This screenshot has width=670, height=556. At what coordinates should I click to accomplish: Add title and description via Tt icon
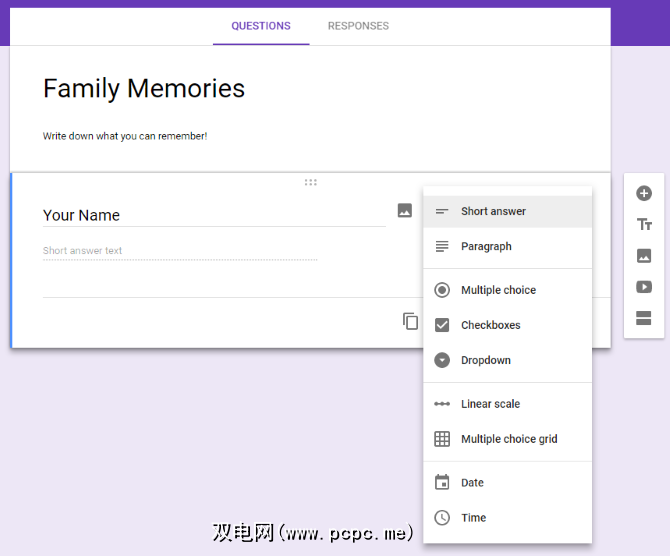coord(644,224)
